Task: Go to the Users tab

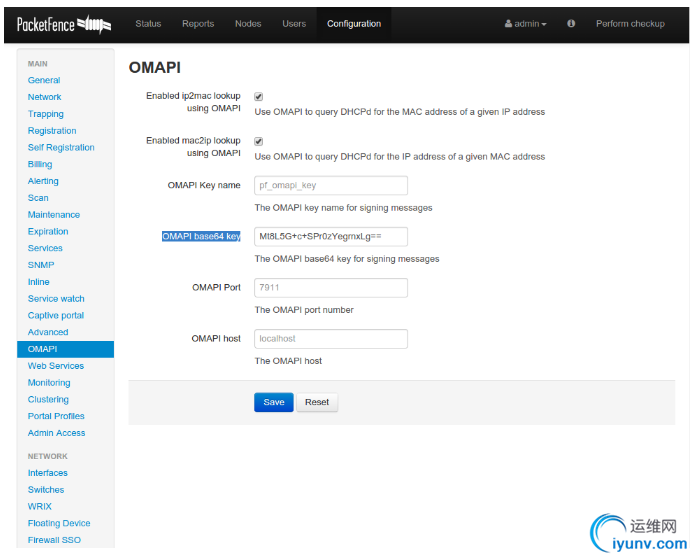Action: (x=294, y=24)
